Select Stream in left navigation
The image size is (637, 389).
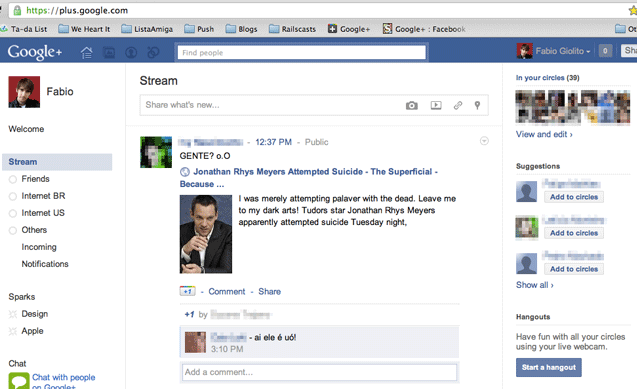(57, 162)
